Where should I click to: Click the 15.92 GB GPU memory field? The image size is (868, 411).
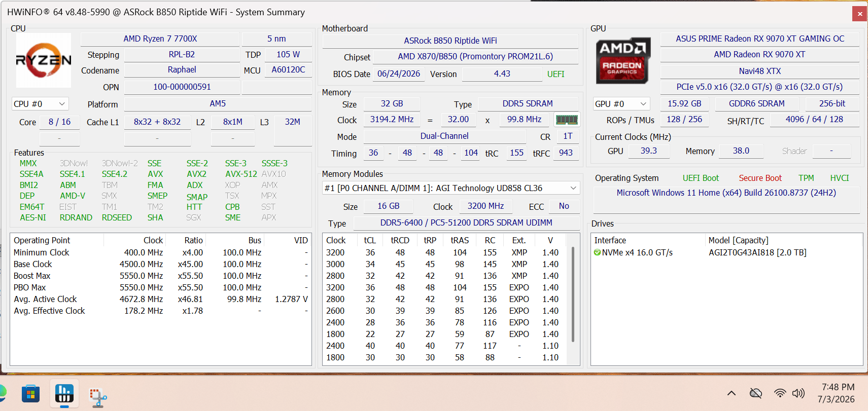pyautogui.click(x=684, y=104)
